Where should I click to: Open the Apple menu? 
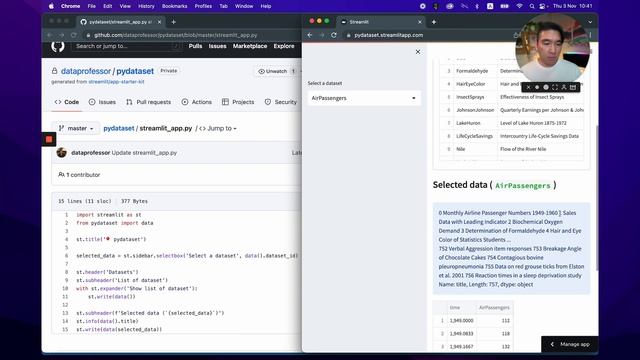[x=51, y=6]
